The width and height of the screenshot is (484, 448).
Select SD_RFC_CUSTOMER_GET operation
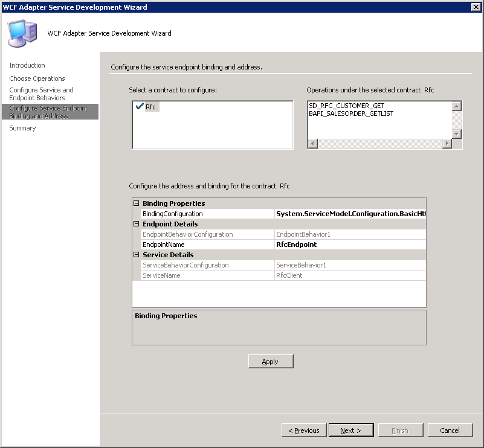point(347,106)
